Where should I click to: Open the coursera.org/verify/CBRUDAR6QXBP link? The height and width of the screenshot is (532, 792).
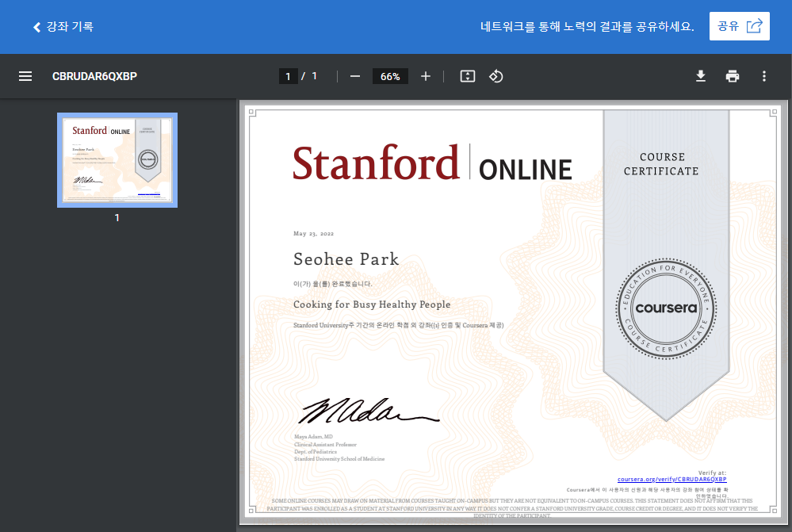point(671,479)
